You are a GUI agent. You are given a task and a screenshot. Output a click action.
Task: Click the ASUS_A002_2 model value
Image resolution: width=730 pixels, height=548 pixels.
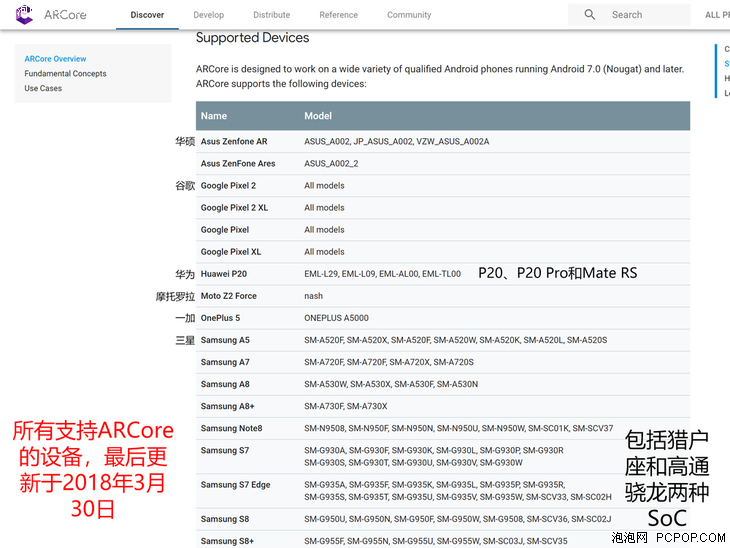tap(331, 163)
